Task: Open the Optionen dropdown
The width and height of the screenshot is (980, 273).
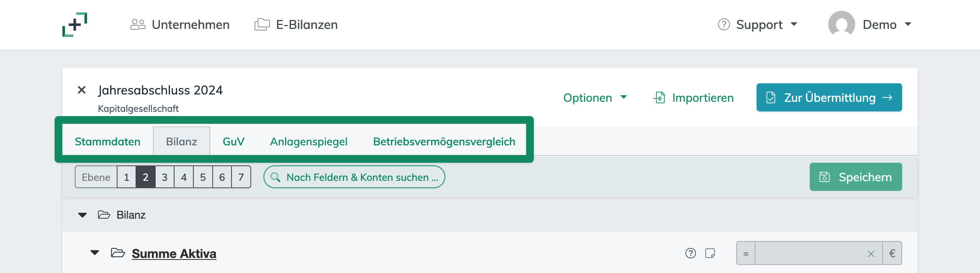Action: pyautogui.click(x=596, y=98)
